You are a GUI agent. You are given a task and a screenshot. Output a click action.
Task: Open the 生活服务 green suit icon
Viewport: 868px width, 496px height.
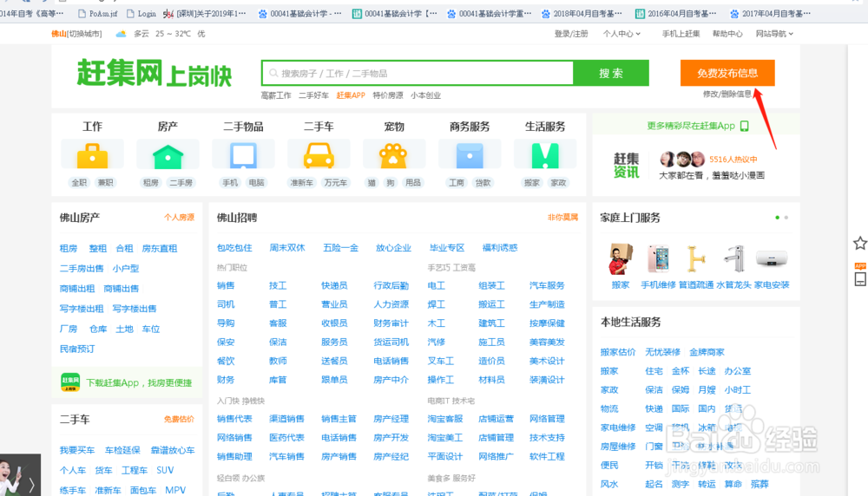pyautogui.click(x=545, y=155)
